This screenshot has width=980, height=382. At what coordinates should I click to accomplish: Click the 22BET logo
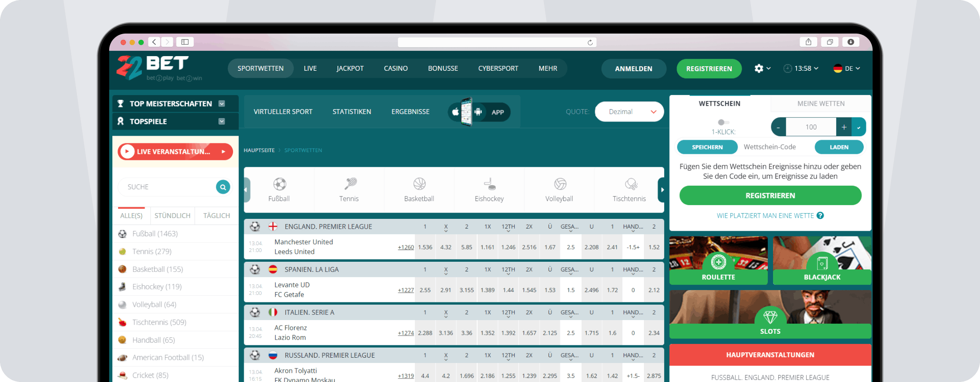(159, 68)
